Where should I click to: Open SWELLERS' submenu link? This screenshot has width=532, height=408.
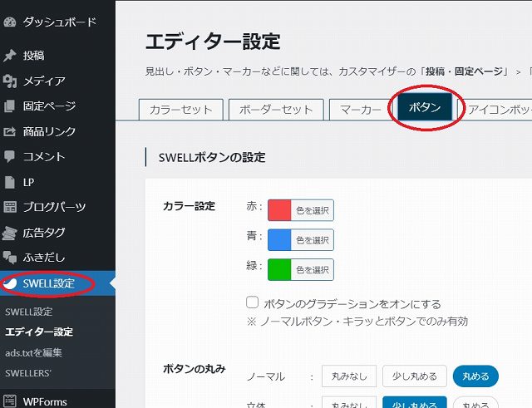click(28, 373)
